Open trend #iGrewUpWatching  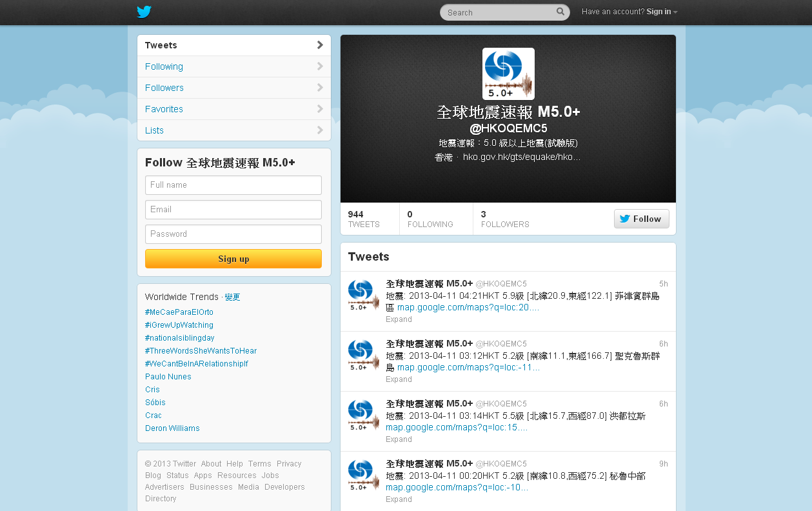coord(179,325)
